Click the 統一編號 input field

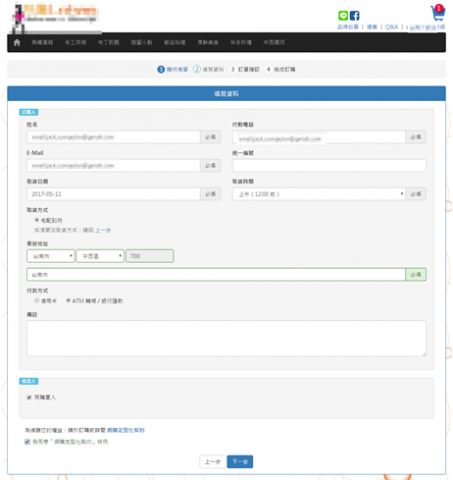pos(329,165)
